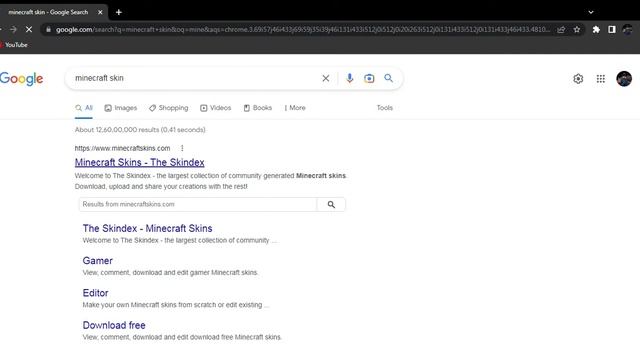Click the About 12,60,00,000 results text

click(x=140, y=130)
